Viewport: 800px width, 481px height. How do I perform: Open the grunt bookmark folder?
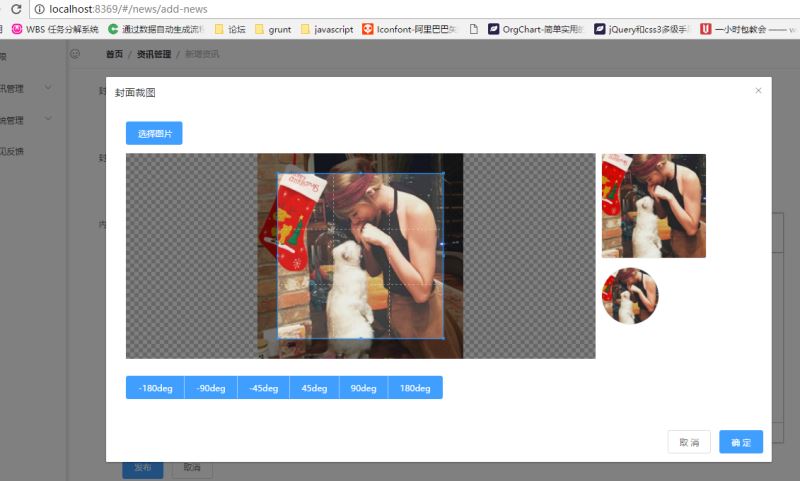(x=273, y=29)
